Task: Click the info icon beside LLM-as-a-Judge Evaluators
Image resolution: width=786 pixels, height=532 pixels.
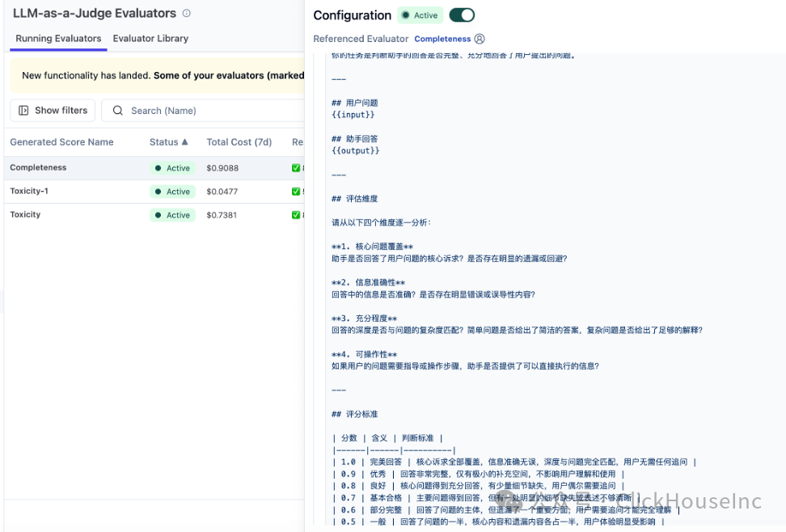Action: 187,14
